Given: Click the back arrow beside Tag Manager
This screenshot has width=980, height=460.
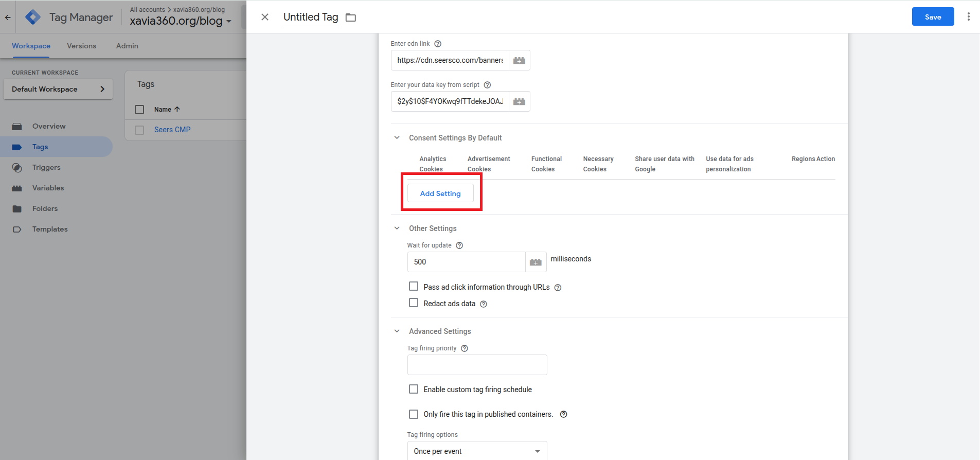Looking at the screenshot, I should 8,17.
